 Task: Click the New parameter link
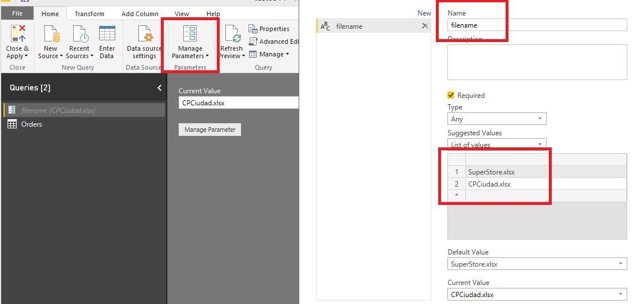(x=424, y=13)
